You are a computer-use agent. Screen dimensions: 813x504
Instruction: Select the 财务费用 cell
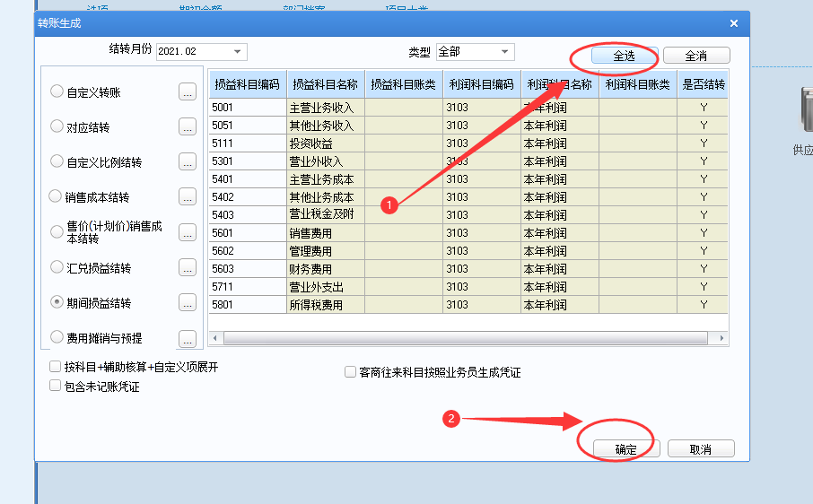[x=326, y=269]
